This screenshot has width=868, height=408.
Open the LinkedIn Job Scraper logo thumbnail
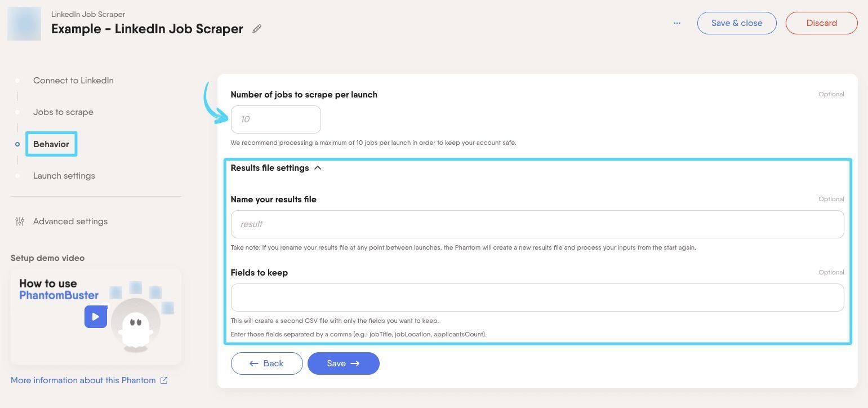(x=24, y=24)
